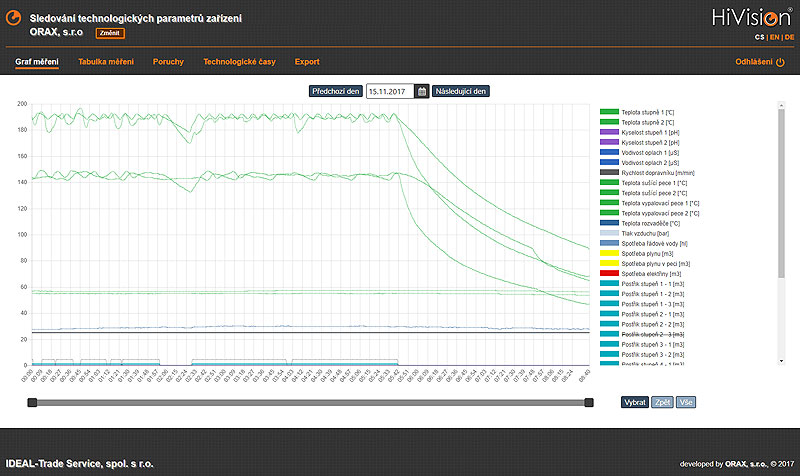The height and width of the screenshot is (476, 800).
Task: Switch to Tabulka měření tab
Action: (x=106, y=62)
